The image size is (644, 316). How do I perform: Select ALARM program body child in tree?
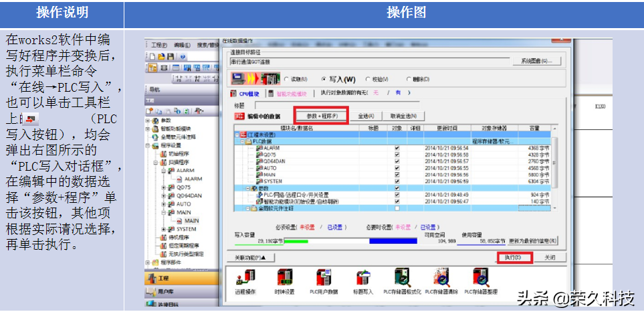[189, 179]
